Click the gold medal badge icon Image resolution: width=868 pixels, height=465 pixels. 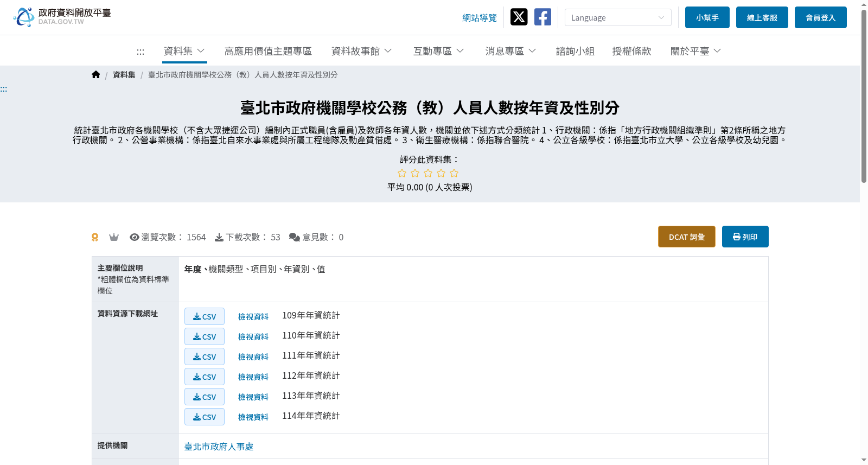[95, 237]
